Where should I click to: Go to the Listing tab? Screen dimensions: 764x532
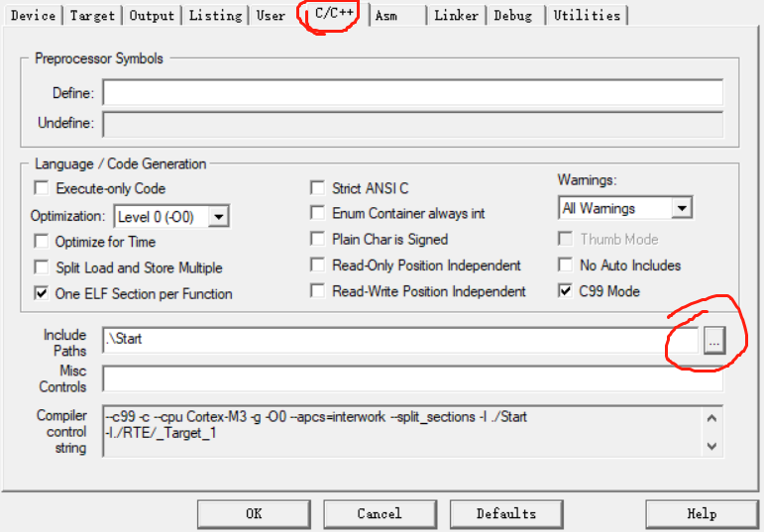(x=215, y=15)
